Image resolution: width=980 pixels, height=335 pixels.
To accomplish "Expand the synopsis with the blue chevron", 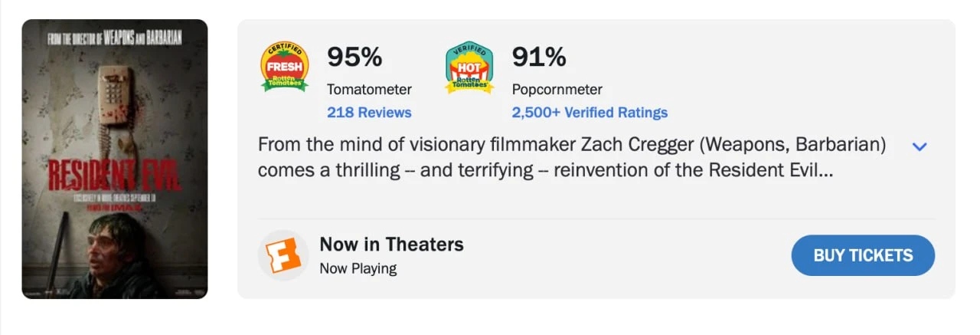I will 920,146.
